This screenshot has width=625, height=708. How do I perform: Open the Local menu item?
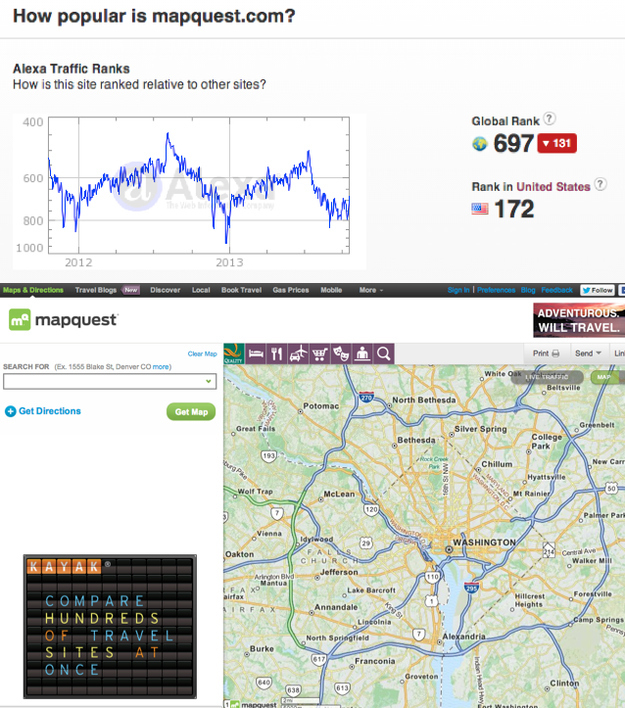coord(201,290)
